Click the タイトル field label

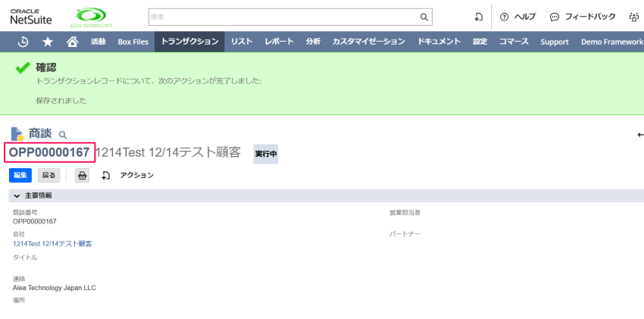pos(25,258)
